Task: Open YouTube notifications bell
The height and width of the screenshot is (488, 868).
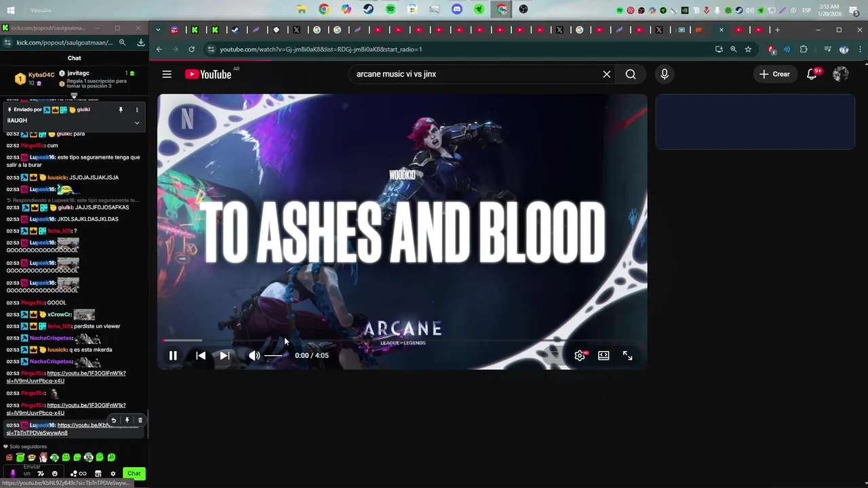Action: pos(812,74)
